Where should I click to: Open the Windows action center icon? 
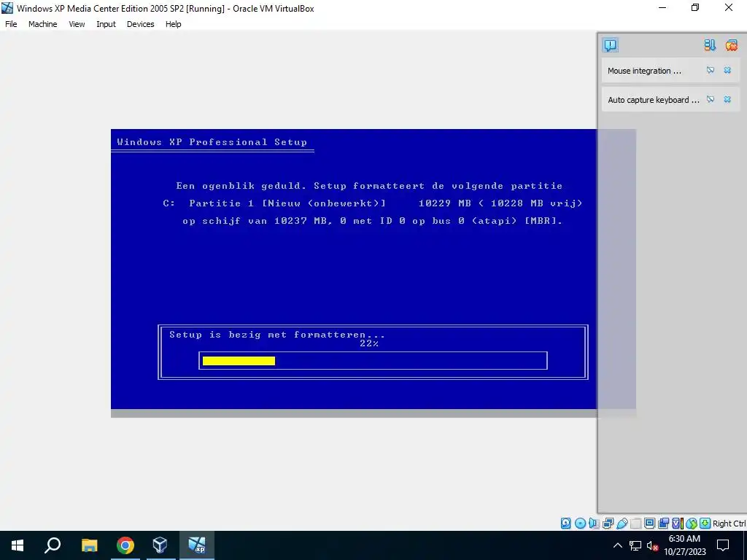pos(723,545)
